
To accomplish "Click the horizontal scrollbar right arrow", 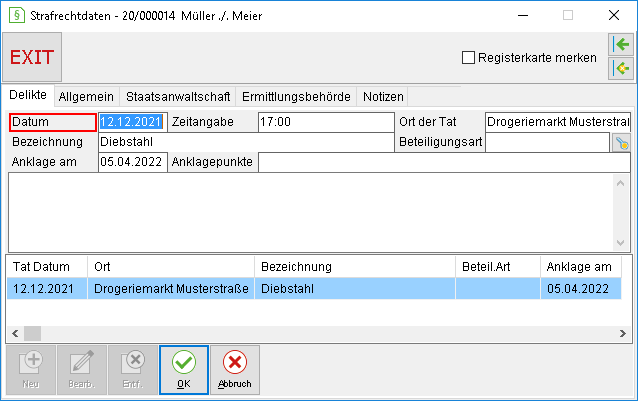I will [x=623, y=333].
